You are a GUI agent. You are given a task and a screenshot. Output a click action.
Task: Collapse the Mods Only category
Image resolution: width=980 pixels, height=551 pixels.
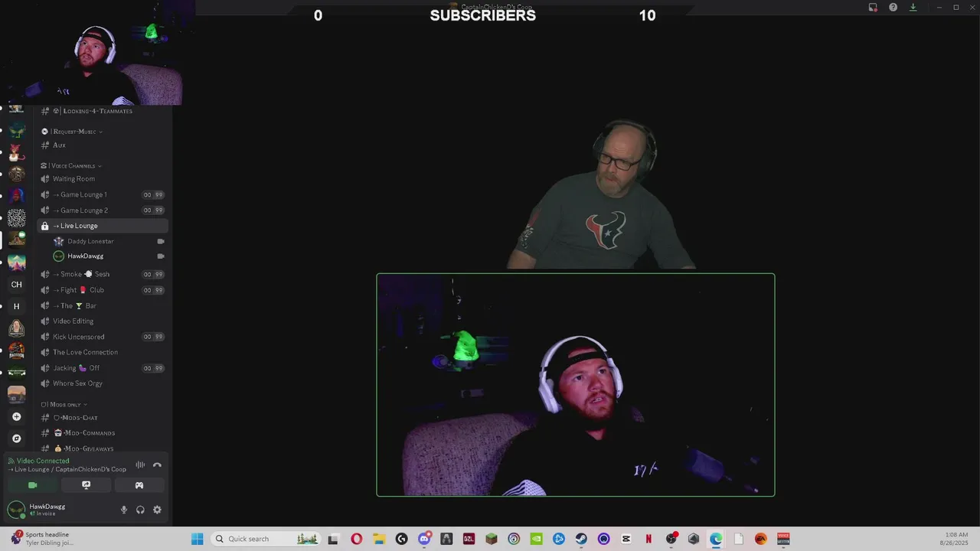pos(64,404)
